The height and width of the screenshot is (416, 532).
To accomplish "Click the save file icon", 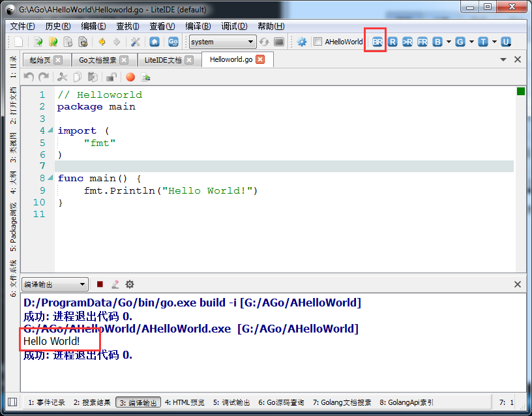I will click(x=68, y=42).
